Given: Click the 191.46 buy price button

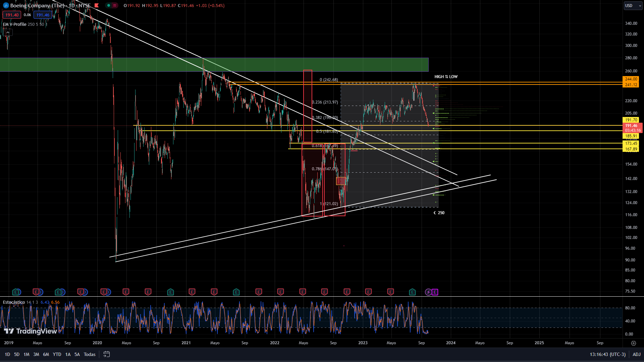Looking at the screenshot, I should [x=43, y=15].
